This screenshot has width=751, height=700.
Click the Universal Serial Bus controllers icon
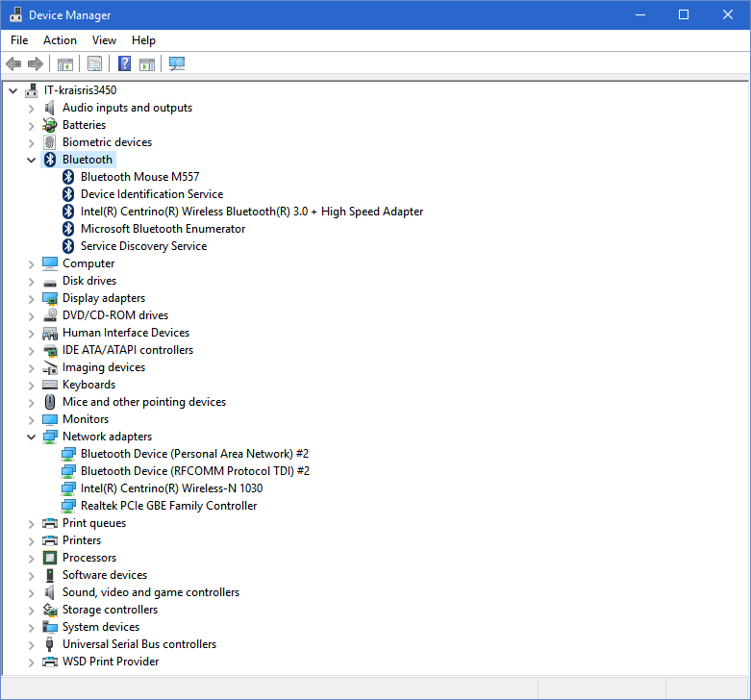[50, 644]
